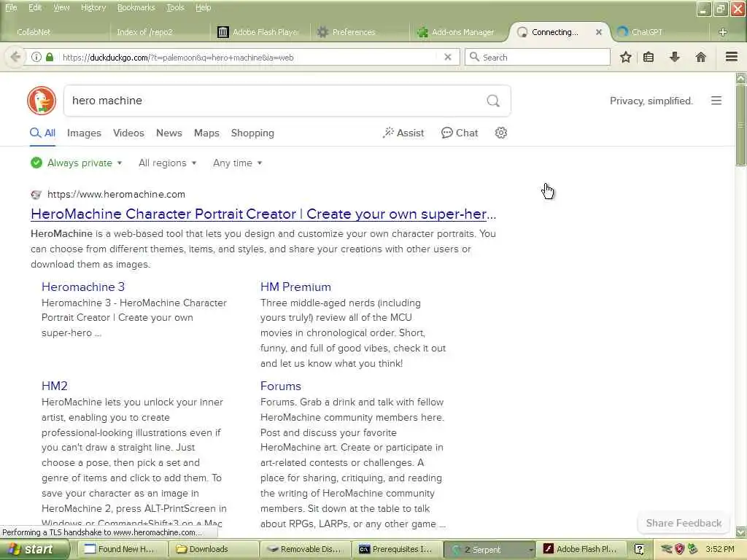The height and width of the screenshot is (560, 747).
Task: Select the News search category
Action: [169, 133]
